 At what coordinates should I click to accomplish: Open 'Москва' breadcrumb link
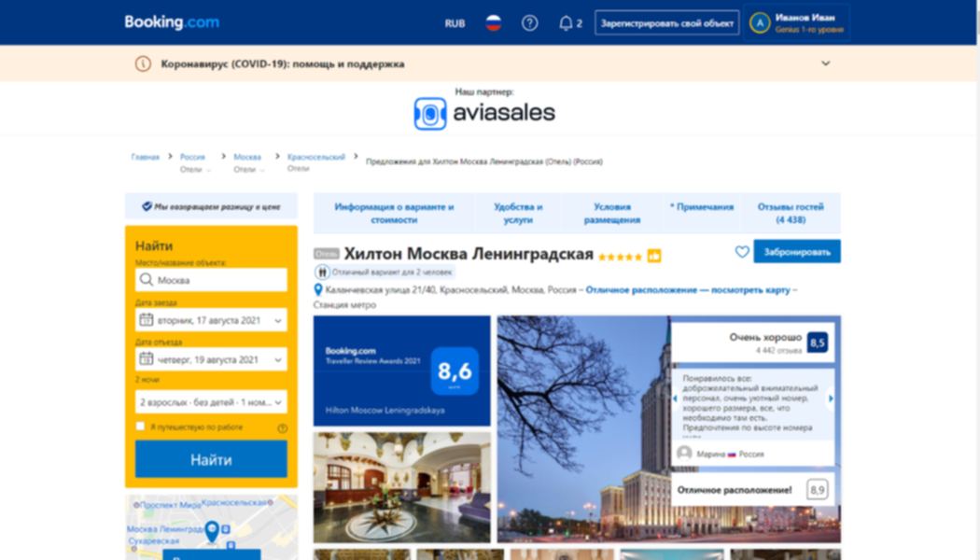click(247, 157)
